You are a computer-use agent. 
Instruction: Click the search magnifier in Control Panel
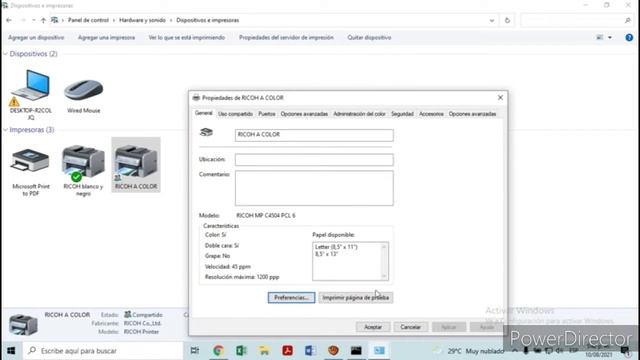pos(627,20)
